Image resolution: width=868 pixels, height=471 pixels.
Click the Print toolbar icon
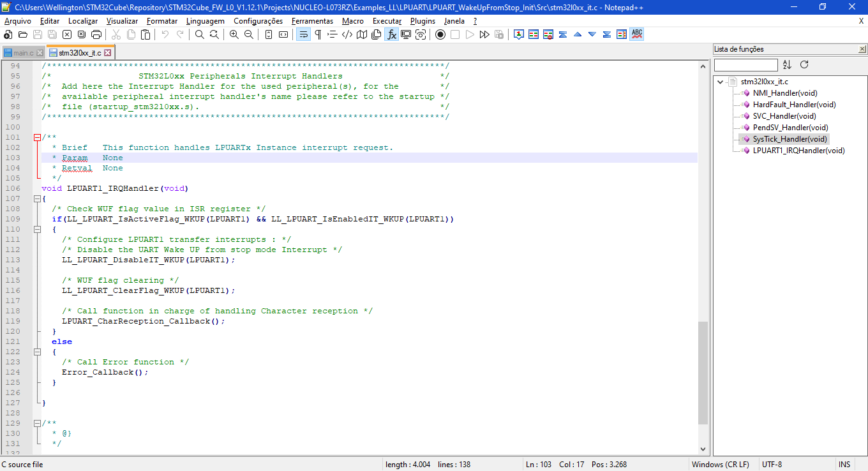click(96, 34)
